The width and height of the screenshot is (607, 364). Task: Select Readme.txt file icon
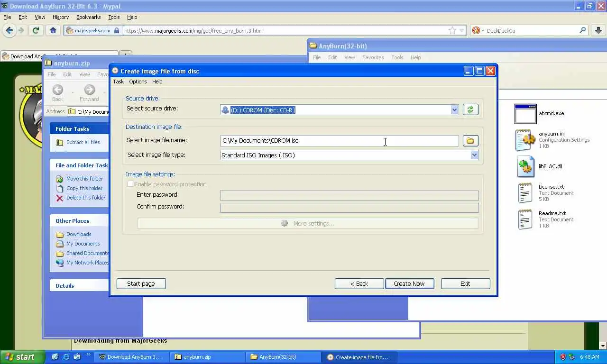click(525, 219)
